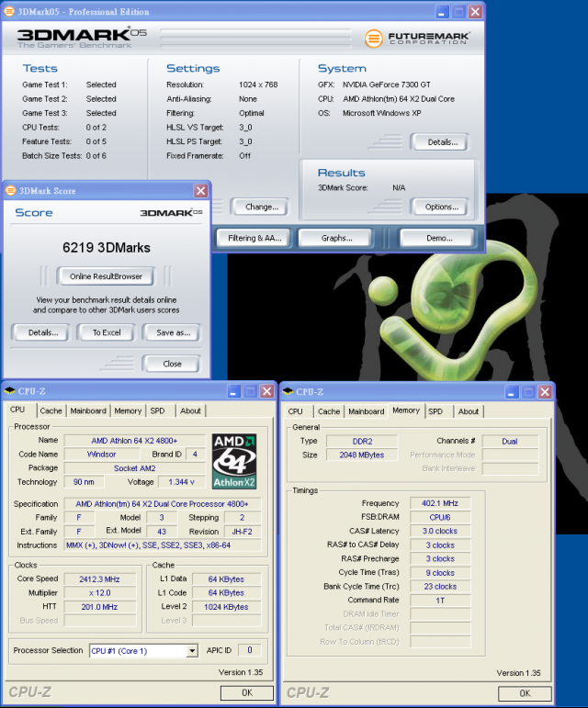588x708 pixels.
Task: Click NVIDIA GeForce 7300 GT text
Action: [387, 84]
